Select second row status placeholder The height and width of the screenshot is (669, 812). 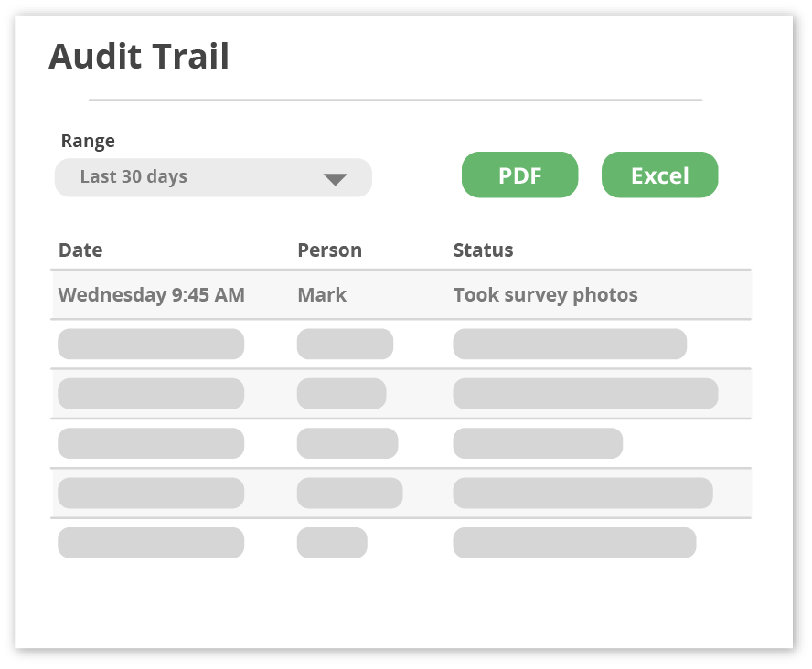(x=570, y=344)
